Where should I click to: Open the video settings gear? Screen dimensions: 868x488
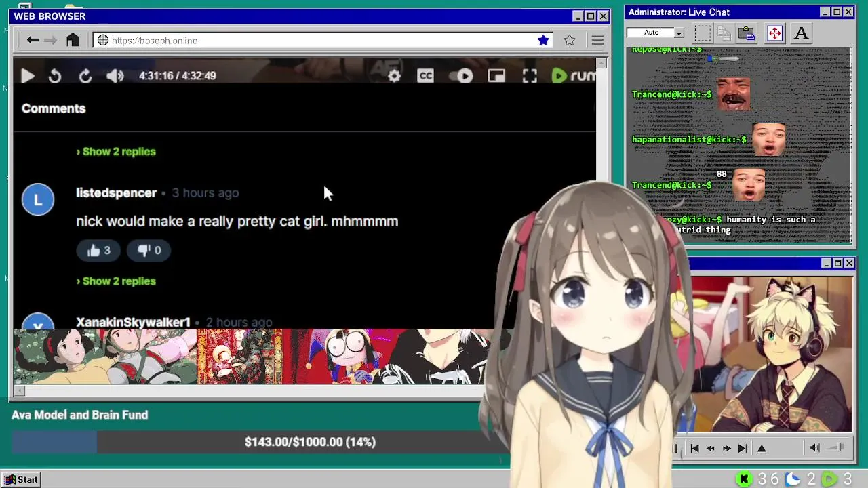394,76
